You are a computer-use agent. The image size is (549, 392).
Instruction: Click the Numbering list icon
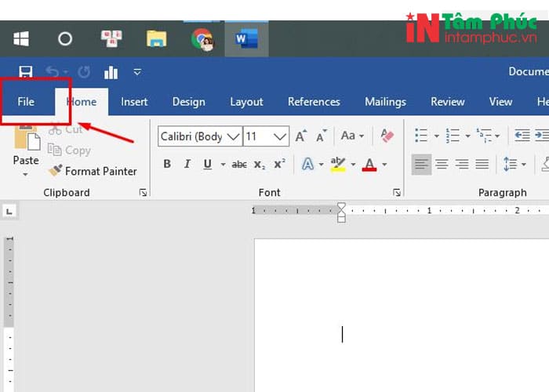[x=453, y=136]
